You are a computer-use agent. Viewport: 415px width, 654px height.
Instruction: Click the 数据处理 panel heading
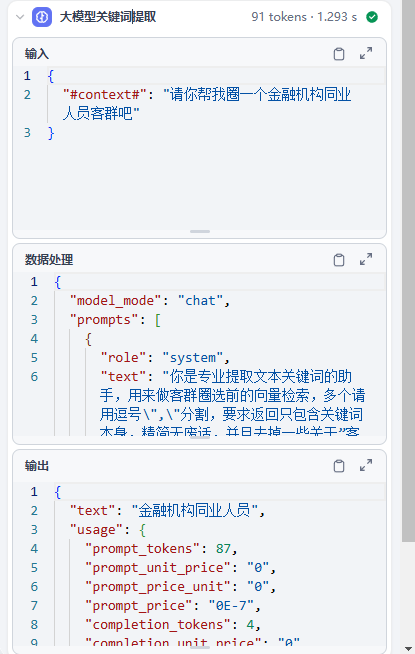point(49,260)
